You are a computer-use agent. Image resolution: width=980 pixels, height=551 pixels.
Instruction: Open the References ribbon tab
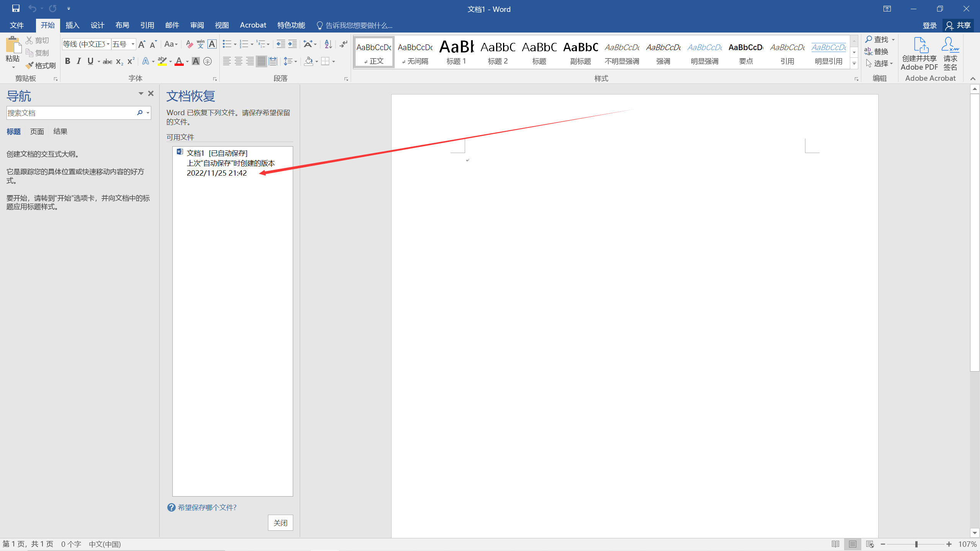coord(147,25)
